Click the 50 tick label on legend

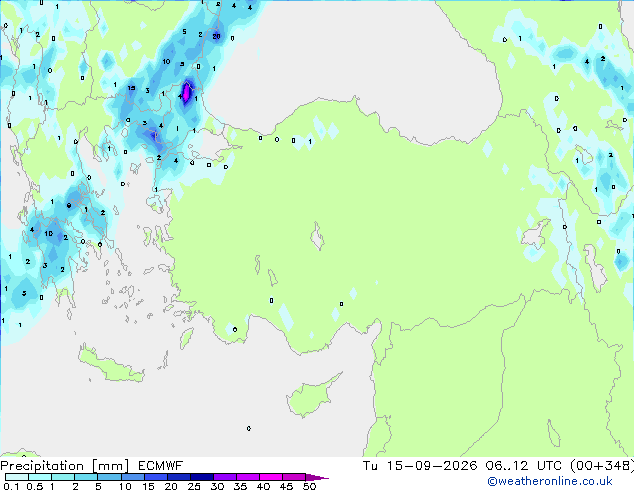point(310,486)
